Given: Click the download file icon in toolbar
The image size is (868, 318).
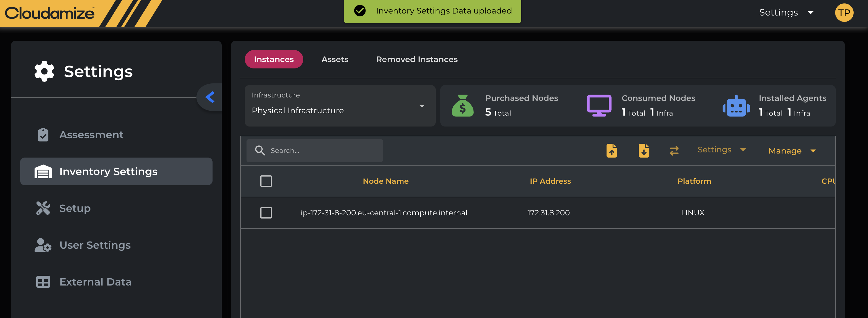Looking at the screenshot, I should pyautogui.click(x=644, y=150).
